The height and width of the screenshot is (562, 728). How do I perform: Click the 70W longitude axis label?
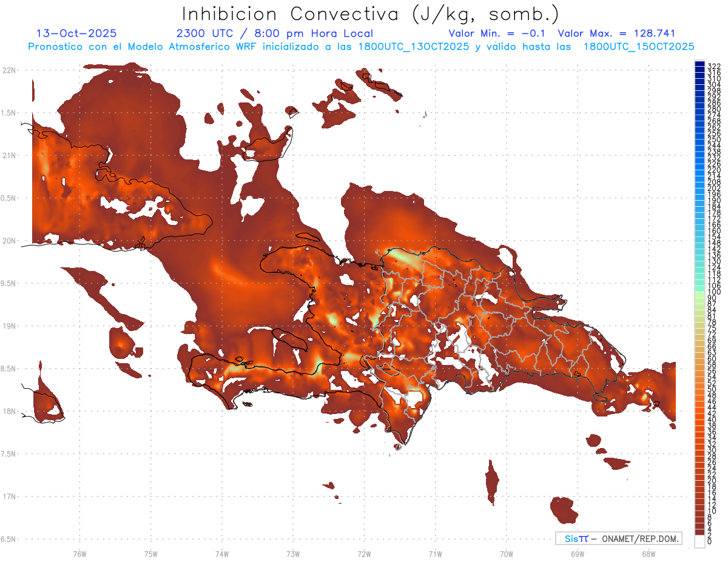[507, 553]
